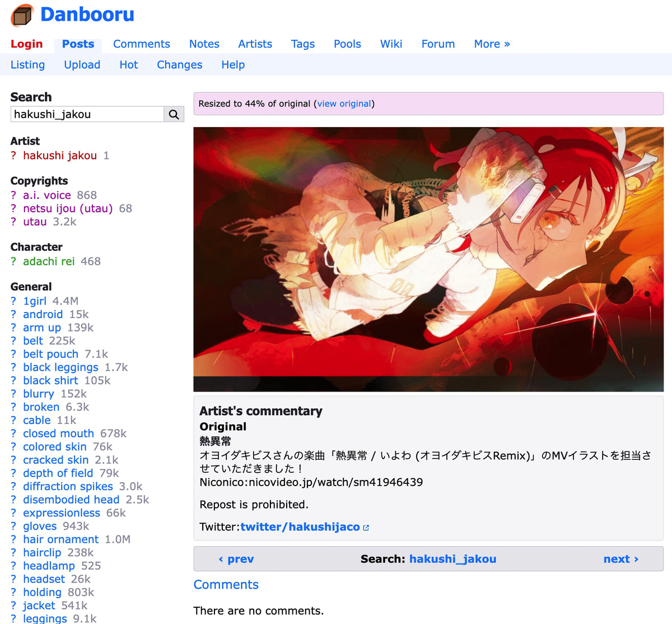Go to Notes section

204,44
